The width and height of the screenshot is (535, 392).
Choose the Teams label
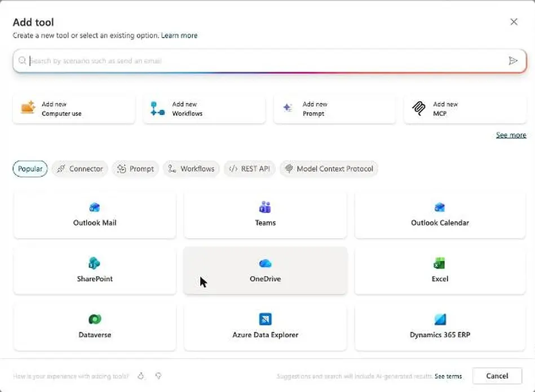[x=265, y=222]
